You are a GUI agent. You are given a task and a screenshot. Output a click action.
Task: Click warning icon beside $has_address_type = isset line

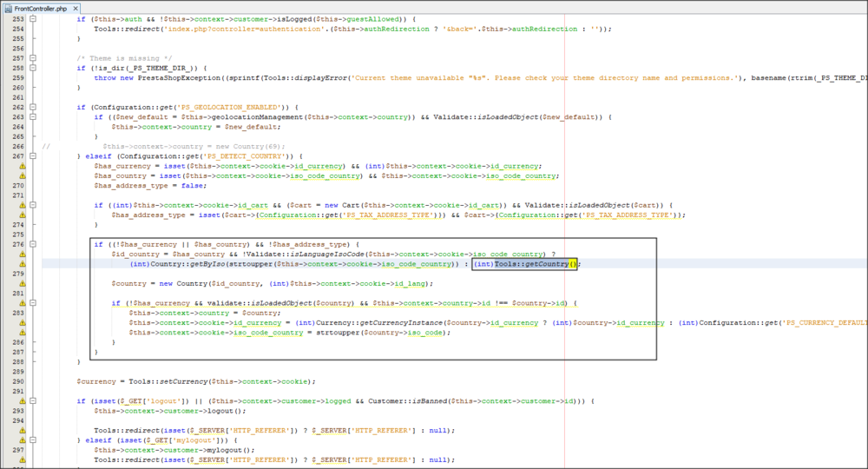(x=23, y=215)
